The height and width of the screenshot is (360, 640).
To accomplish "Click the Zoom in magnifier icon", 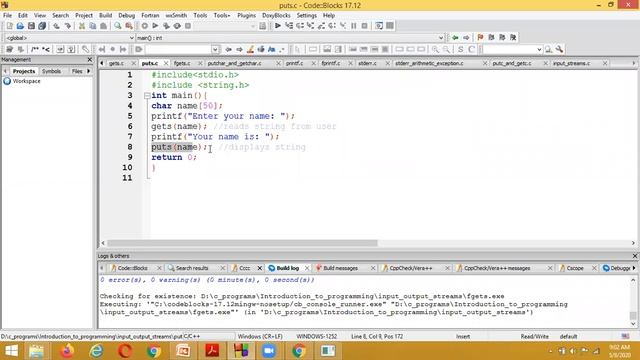I will (435, 49).
